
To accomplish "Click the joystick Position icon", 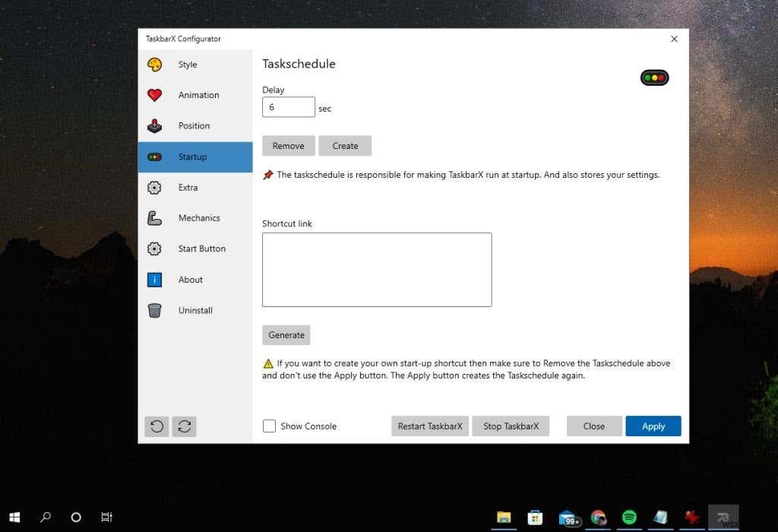I will click(x=155, y=125).
